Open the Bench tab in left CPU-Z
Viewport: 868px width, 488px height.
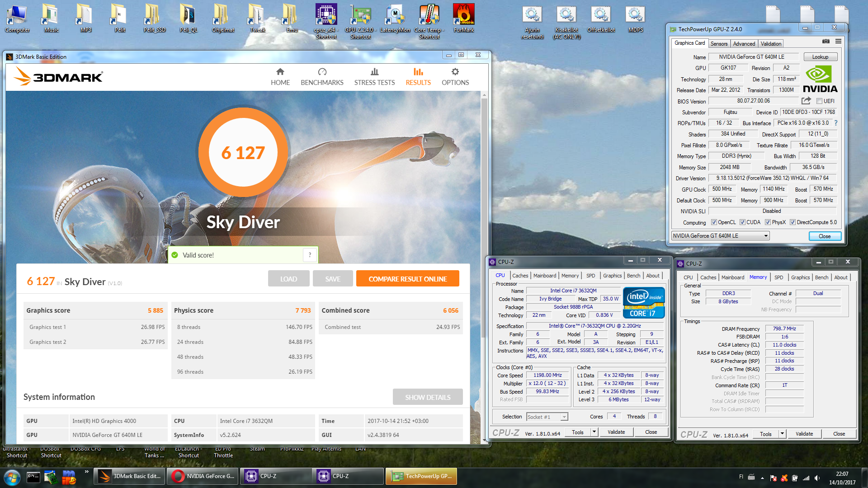coord(633,276)
